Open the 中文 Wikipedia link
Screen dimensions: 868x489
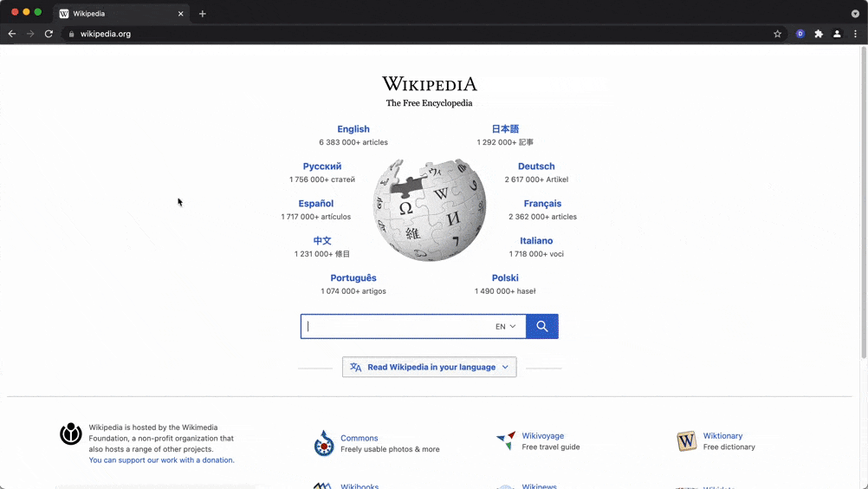point(321,240)
